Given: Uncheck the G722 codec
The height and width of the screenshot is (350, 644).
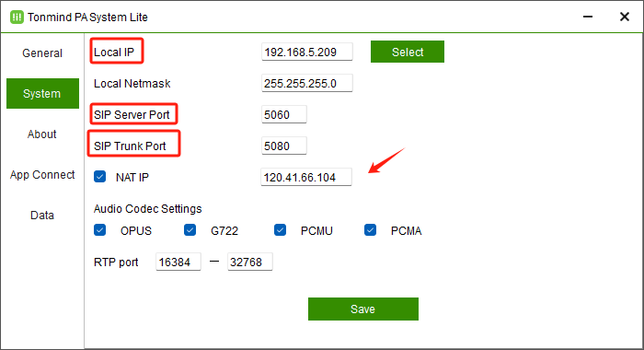Looking at the screenshot, I should [190, 230].
